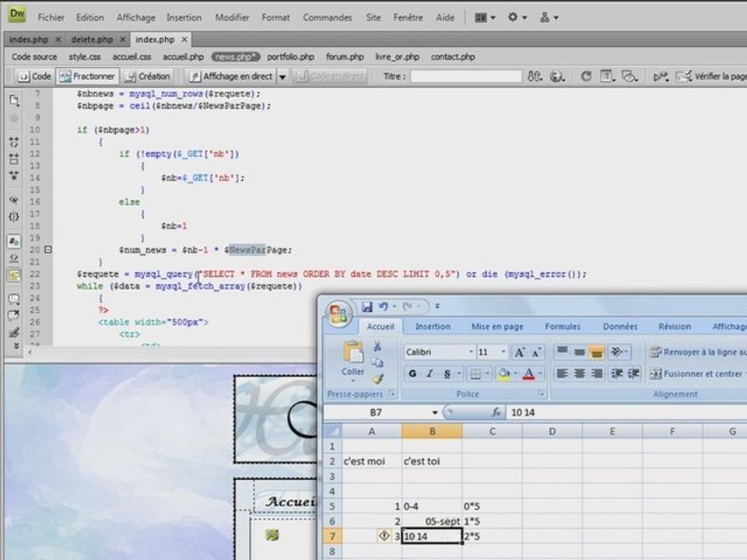The height and width of the screenshot is (560, 747).
Task: Open Dreamweaver file management icon
Action: [535, 76]
